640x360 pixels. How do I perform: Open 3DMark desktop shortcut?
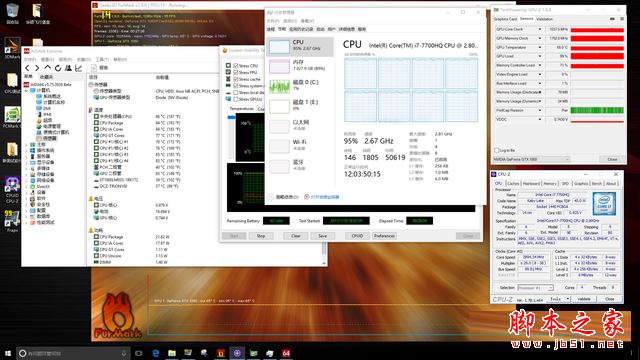12,48
